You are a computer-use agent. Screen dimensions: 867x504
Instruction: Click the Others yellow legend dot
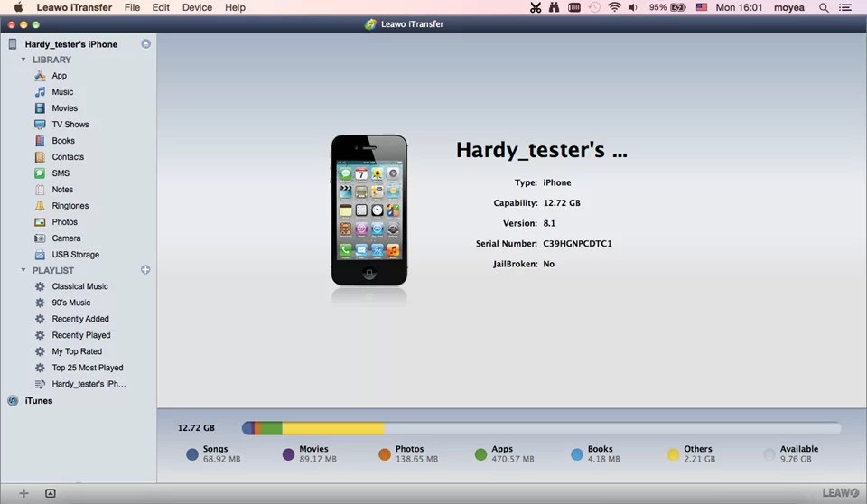(673, 454)
